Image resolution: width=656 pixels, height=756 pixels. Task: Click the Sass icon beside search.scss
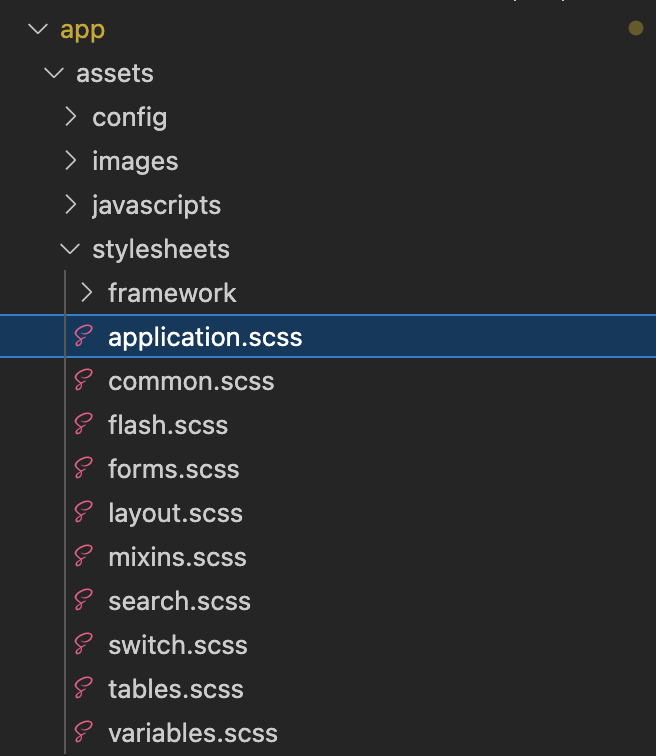pyautogui.click(x=84, y=601)
